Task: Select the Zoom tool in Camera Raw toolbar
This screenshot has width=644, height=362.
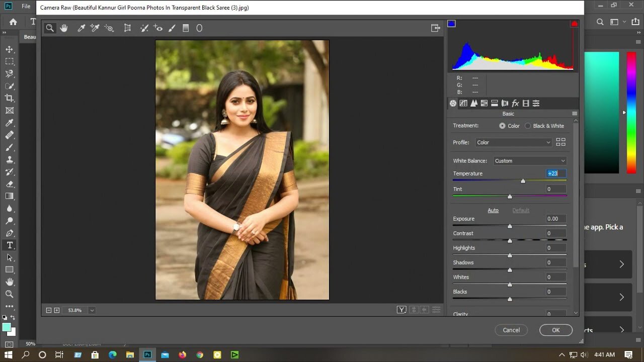Action: coord(50,28)
